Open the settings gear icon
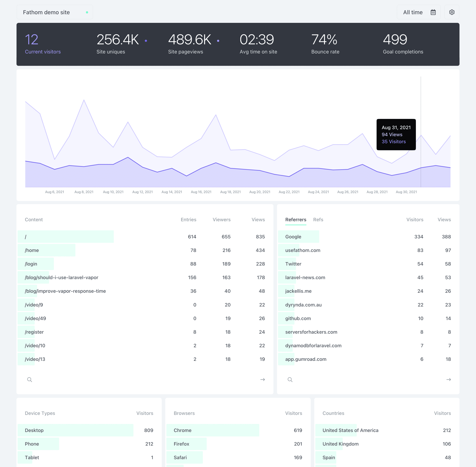This screenshot has width=476, height=467. point(452,12)
